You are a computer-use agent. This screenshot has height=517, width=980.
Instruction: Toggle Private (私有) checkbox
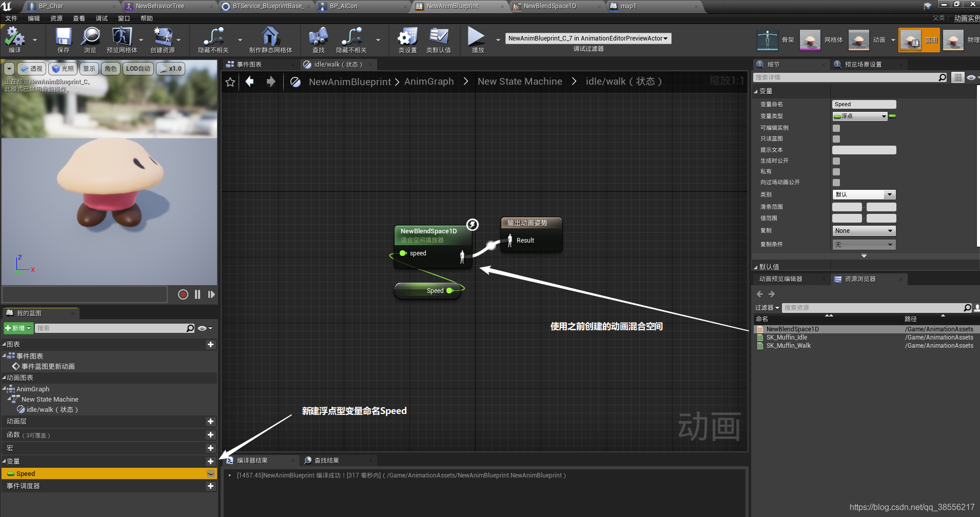pyautogui.click(x=836, y=172)
